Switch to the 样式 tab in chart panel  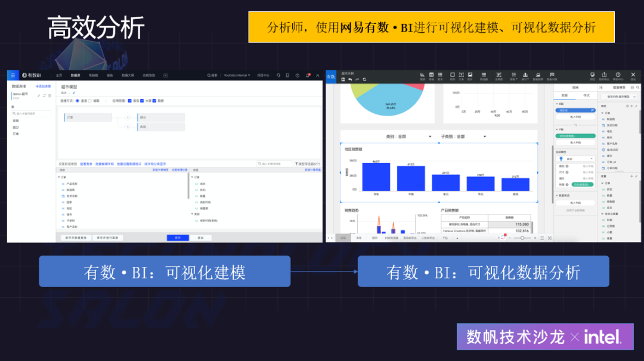pos(587,95)
